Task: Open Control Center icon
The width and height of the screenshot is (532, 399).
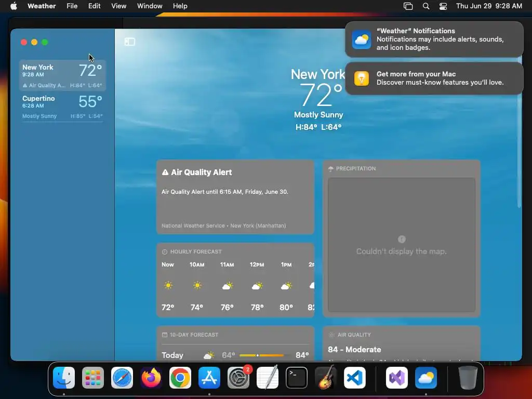Action: [443, 6]
